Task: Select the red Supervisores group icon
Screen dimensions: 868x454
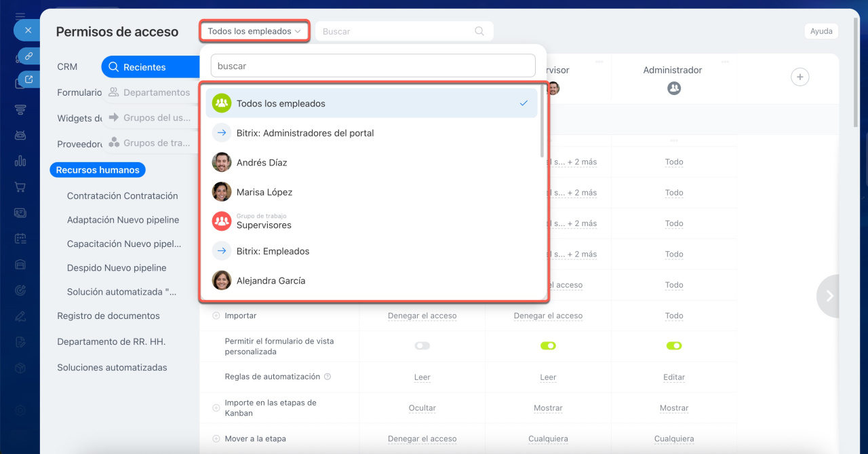Action: [x=222, y=221]
